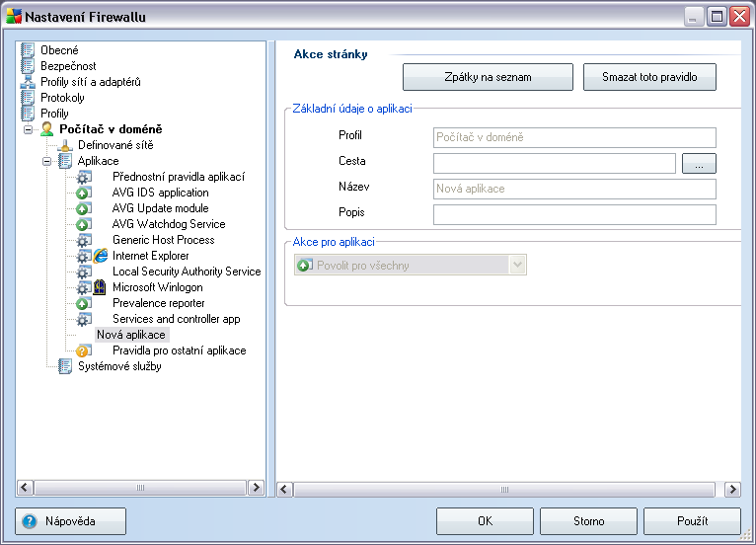Click the Aplikace list icon
This screenshot has width=756, height=545.
65,161
